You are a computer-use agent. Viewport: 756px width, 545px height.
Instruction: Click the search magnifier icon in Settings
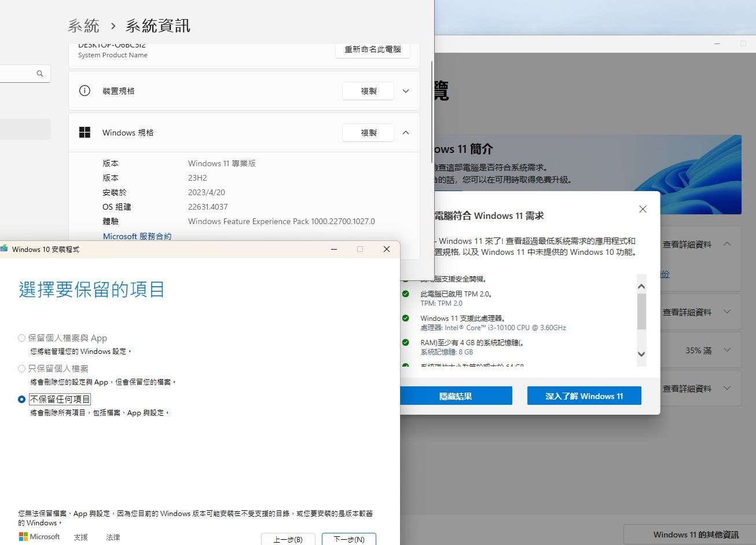40,74
